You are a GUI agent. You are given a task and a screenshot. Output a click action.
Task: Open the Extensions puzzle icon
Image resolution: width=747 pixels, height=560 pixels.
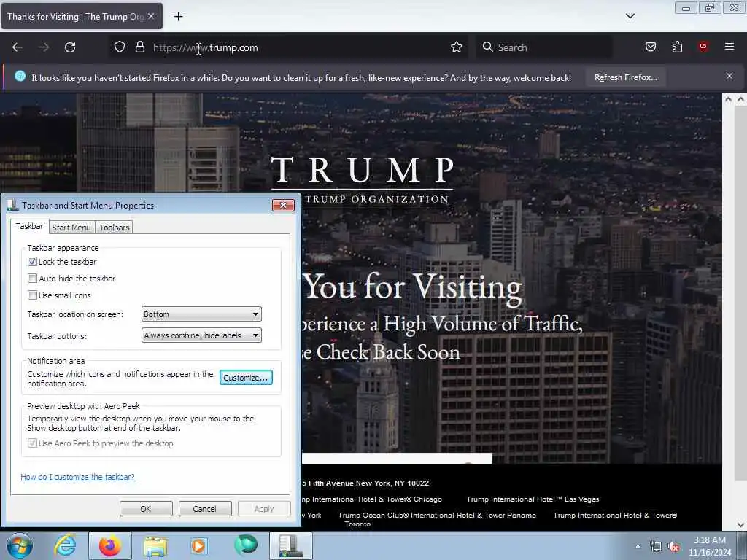pyautogui.click(x=677, y=47)
